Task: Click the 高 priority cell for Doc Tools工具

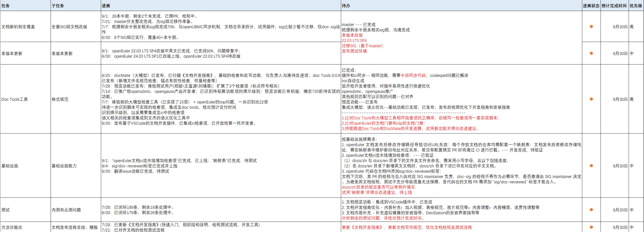Action: 632,99
